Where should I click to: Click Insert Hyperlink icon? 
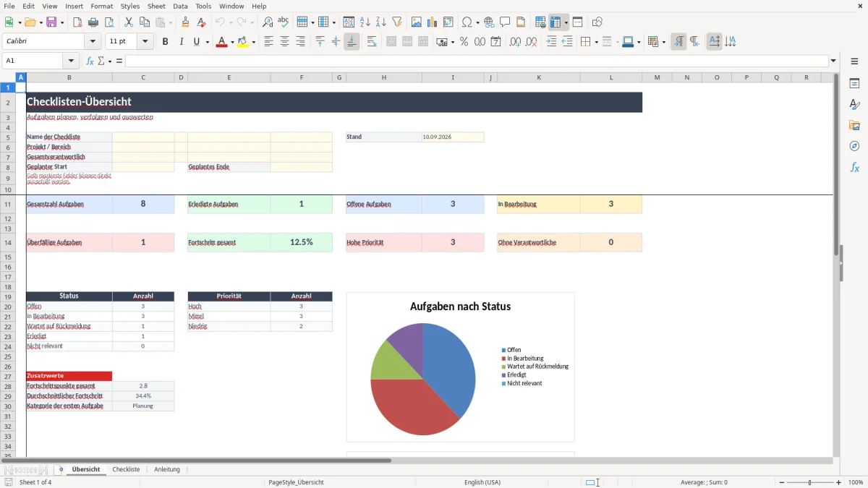pyautogui.click(x=489, y=22)
